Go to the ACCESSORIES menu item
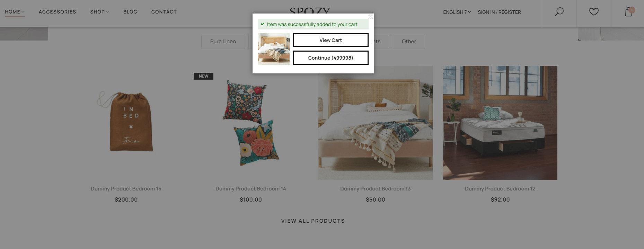This screenshot has width=644, height=249. coord(58,12)
